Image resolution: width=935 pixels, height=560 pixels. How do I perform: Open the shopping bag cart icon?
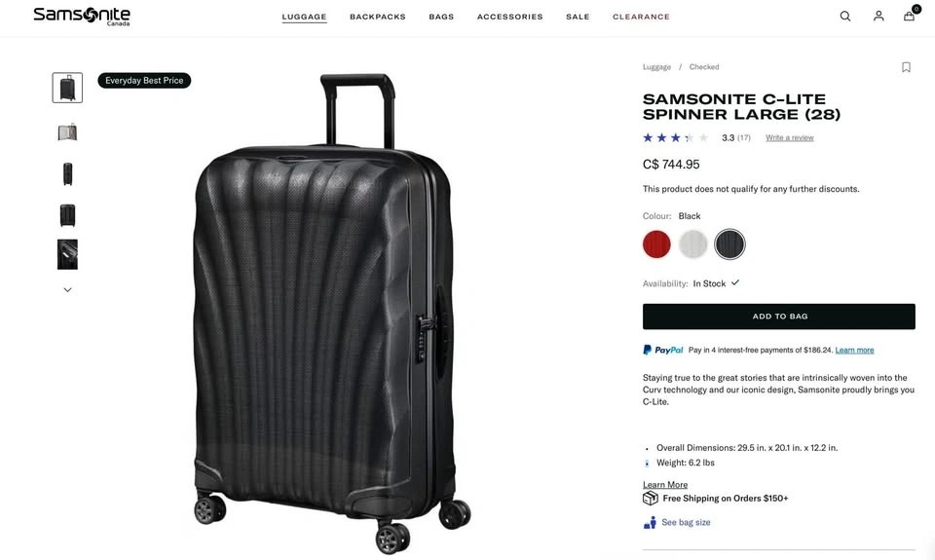point(910,16)
